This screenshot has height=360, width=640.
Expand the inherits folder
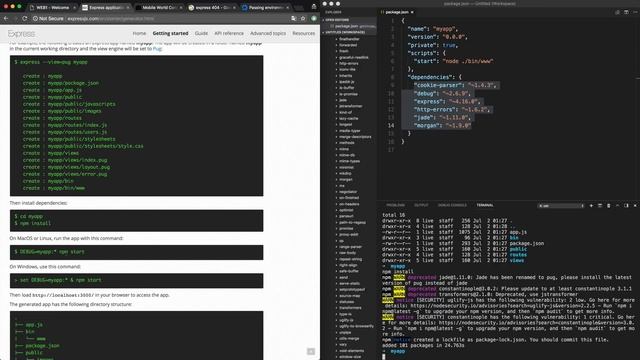(346, 76)
